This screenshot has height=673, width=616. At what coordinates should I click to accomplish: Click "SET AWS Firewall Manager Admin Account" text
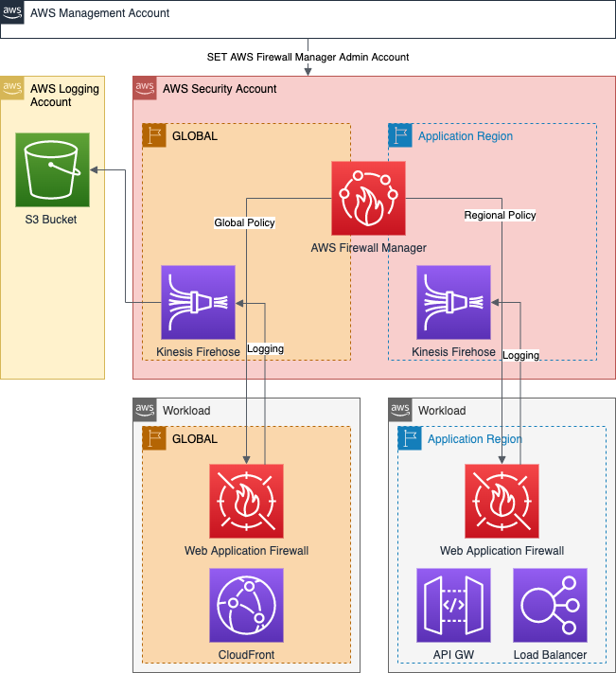coord(308,57)
